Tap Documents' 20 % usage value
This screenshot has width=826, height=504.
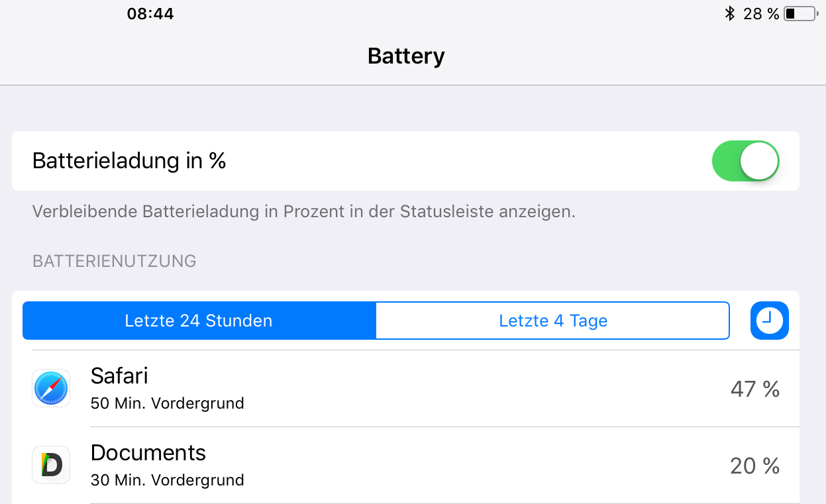(755, 466)
